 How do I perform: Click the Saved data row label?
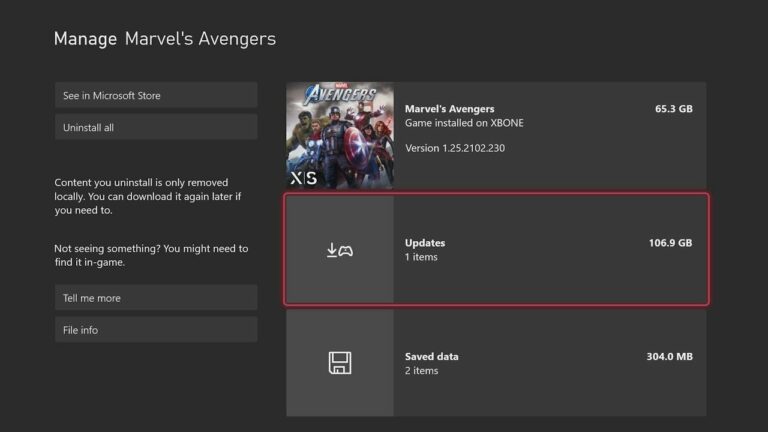[x=432, y=357]
